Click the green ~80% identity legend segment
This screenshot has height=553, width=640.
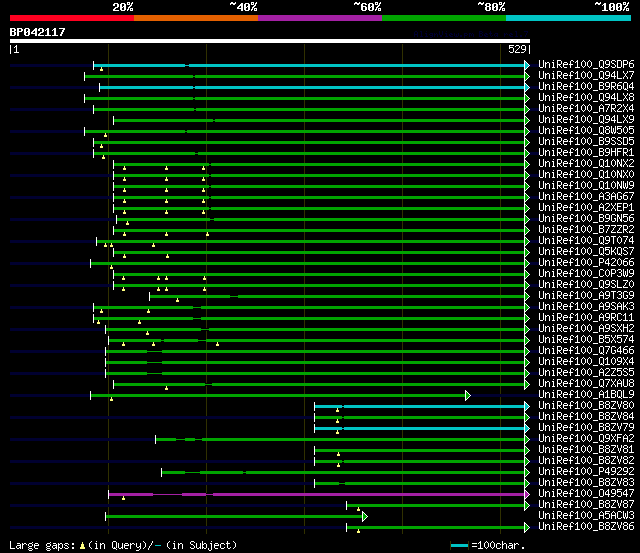point(444,18)
